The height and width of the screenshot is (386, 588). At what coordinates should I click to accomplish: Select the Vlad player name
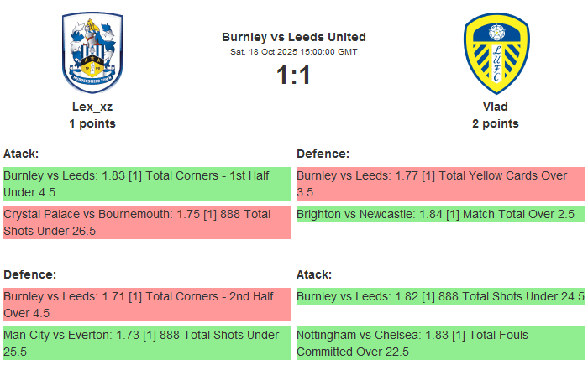(x=496, y=107)
